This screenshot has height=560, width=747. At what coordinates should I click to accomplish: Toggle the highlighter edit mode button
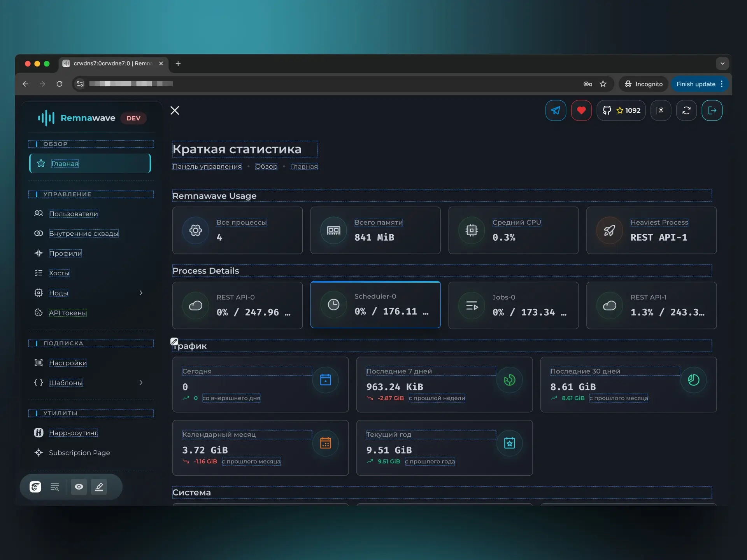point(99,487)
